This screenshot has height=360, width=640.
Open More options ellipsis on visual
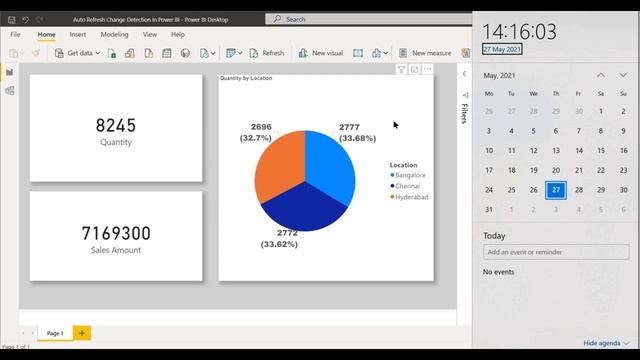[427, 69]
